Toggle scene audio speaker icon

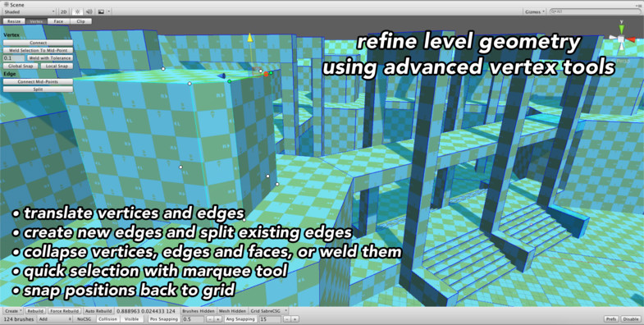point(89,12)
